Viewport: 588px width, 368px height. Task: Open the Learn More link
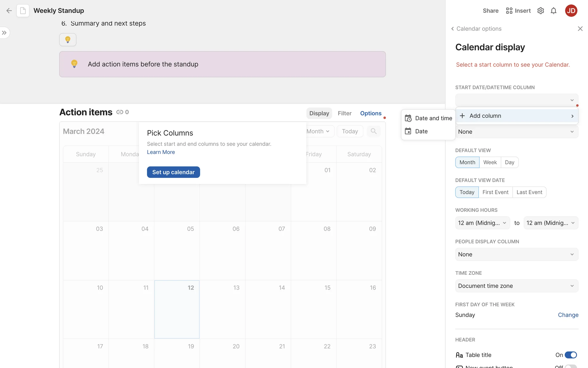coord(161,152)
